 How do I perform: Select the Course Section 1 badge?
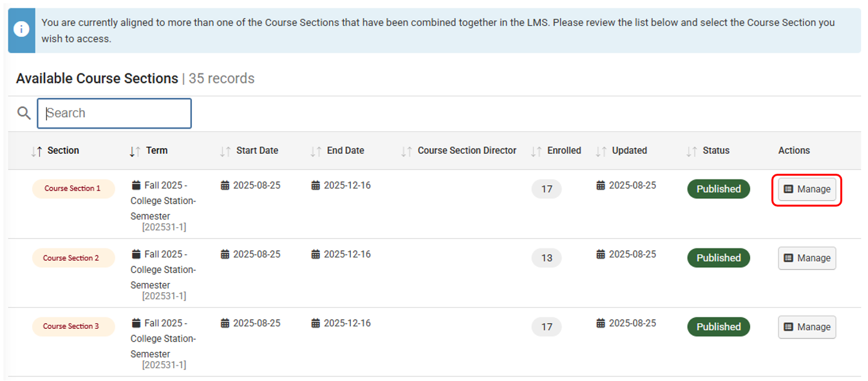click(x=73, y=189)
